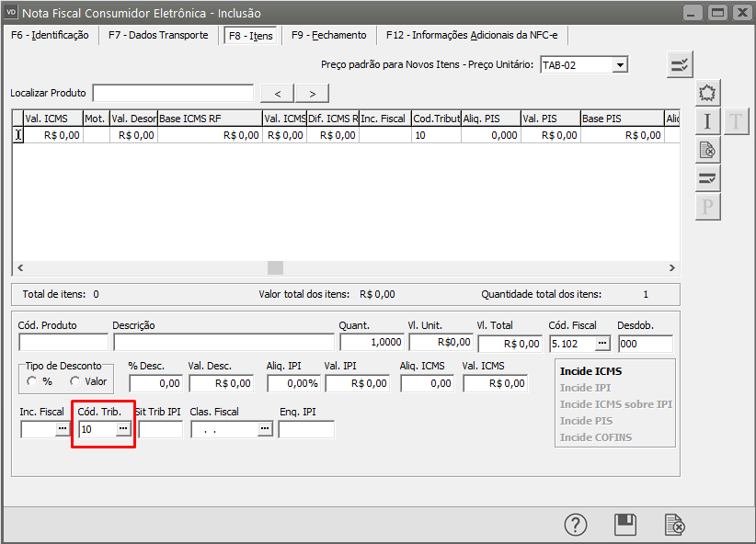Image resolution: width=756 pixels, height=544 pixels.
Task: Click the star-shaped icon button
Action: pyautogui.click(x=707, y=93)
